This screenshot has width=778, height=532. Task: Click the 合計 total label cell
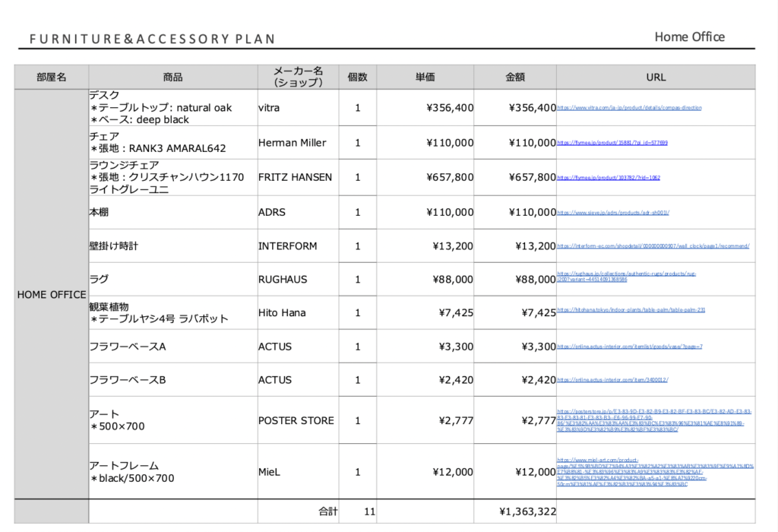[328, 511]
